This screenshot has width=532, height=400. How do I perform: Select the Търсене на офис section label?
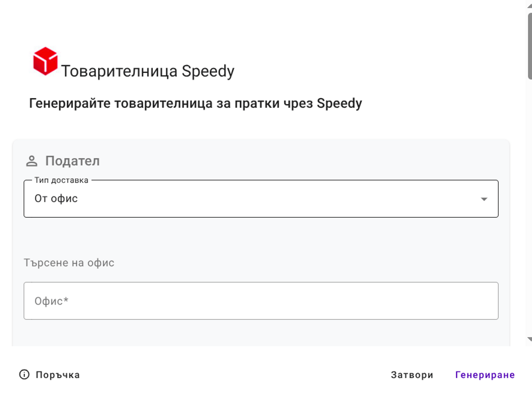pyautogui.click(x=68, y=262)
